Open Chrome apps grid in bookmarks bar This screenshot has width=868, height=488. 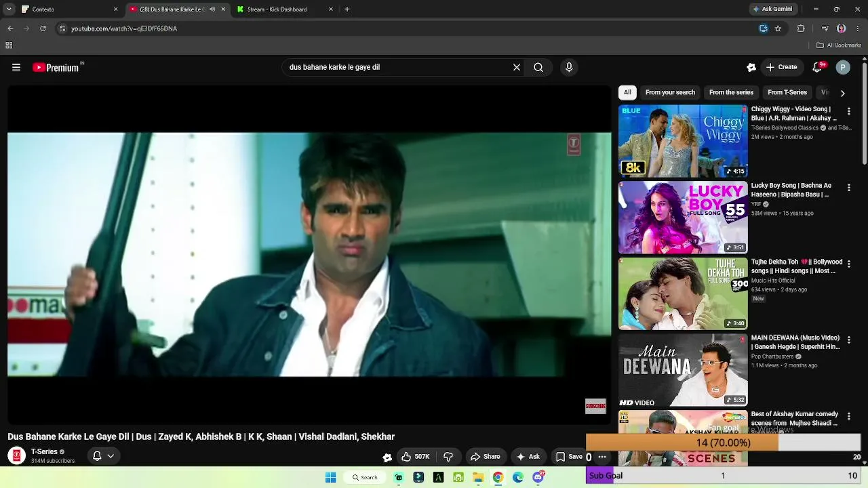pyautogui.click(x=9, y=45)
